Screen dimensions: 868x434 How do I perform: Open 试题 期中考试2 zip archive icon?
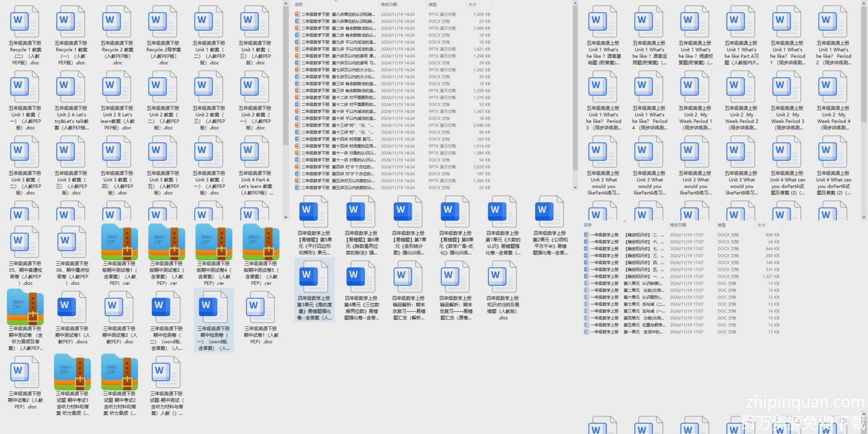pyautogui.click(x=120, y=372)
